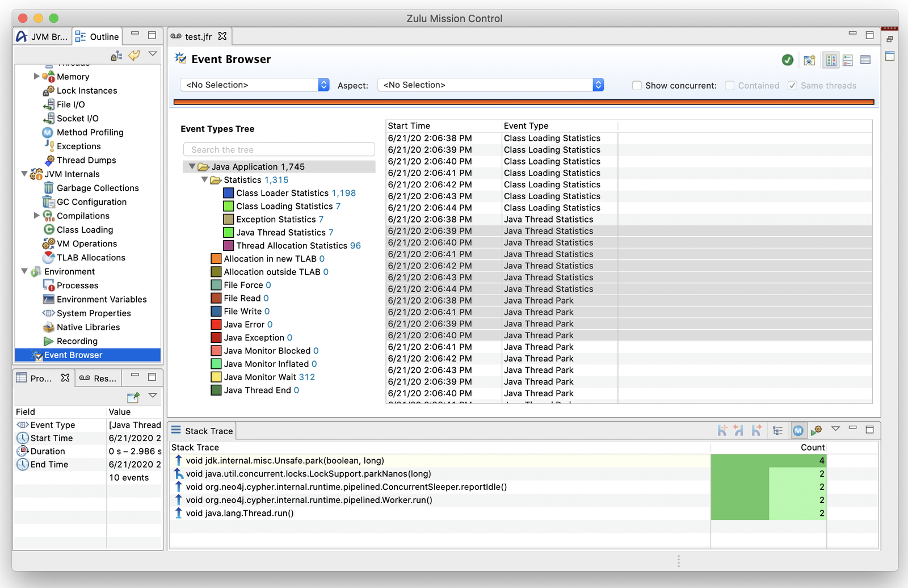908x588 pixels.
Task: Switch to the Results tab
Action: [x=98, y=378]
